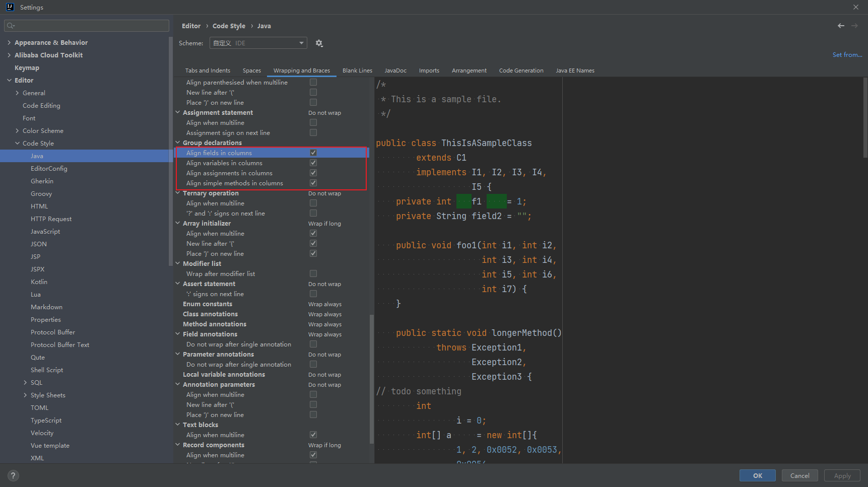Change Enum constants wrap option
Screen dimensions: 868x487
325,304
